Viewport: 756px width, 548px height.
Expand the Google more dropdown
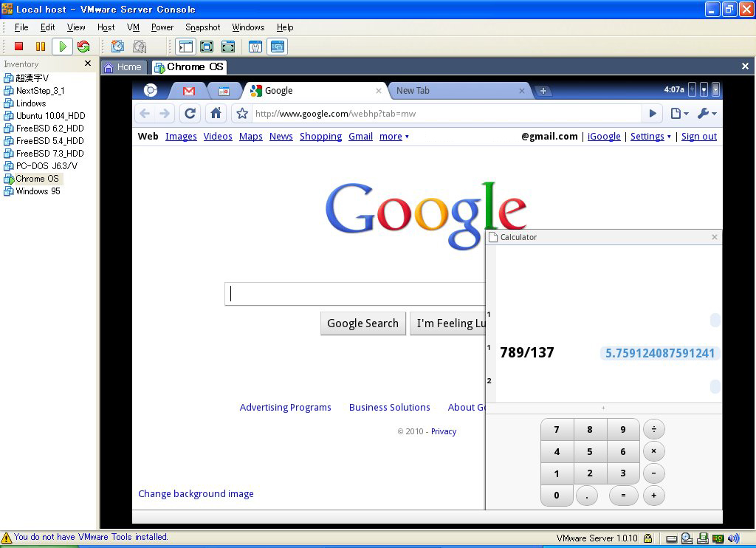394,137
